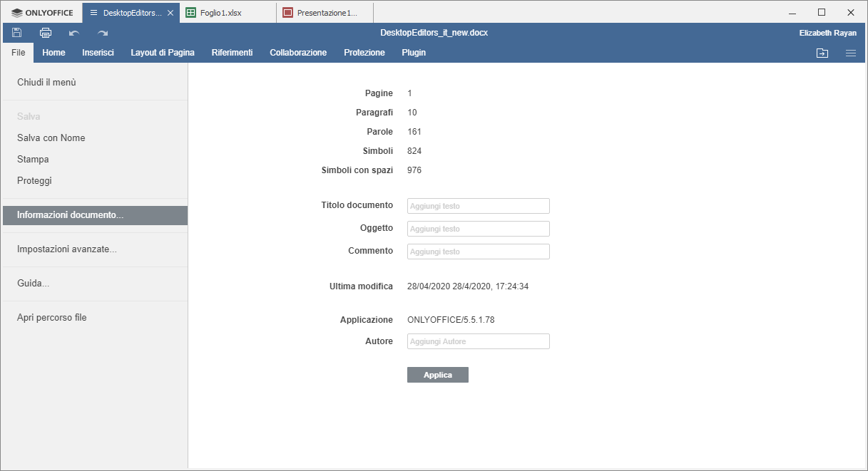Viewport: 868px width, 471px height.
Task: Click the ONLYOFFICE logo home tab
Action: [43, 13]
